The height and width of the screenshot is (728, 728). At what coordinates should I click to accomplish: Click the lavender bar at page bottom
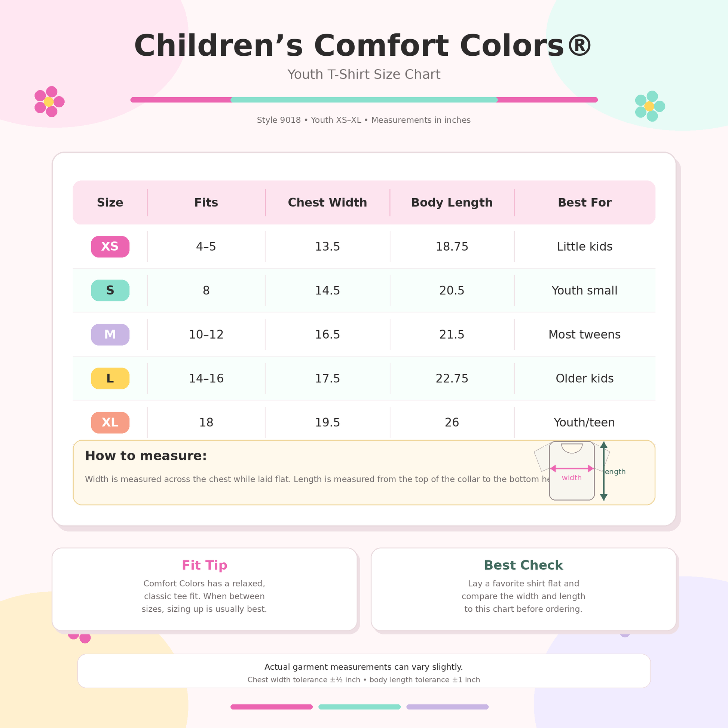[447, 707]
